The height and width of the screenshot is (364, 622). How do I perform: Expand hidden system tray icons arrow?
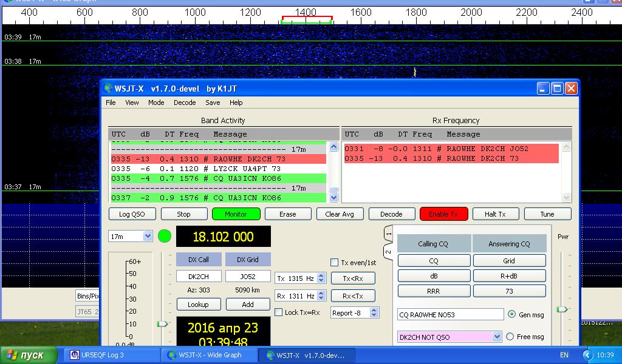click(x=587, y=355)
